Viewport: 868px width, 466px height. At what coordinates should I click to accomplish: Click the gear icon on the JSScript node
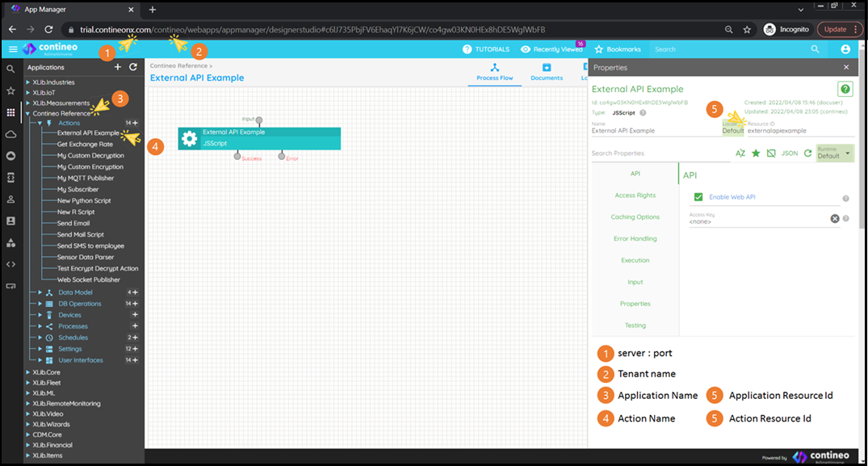[x=189, y=138]
